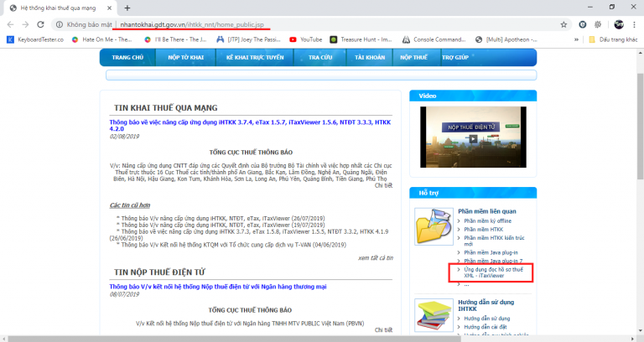The width and height of the screenshot is (644, 342).
Task: Close the Hệ thống khai thuế tab
Action: [x=109, y=8]
